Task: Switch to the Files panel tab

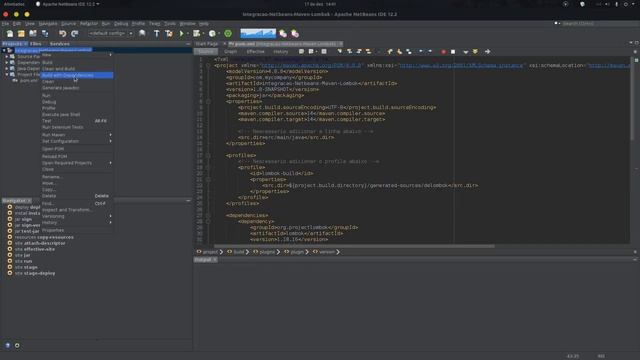Action: (36, 44)
